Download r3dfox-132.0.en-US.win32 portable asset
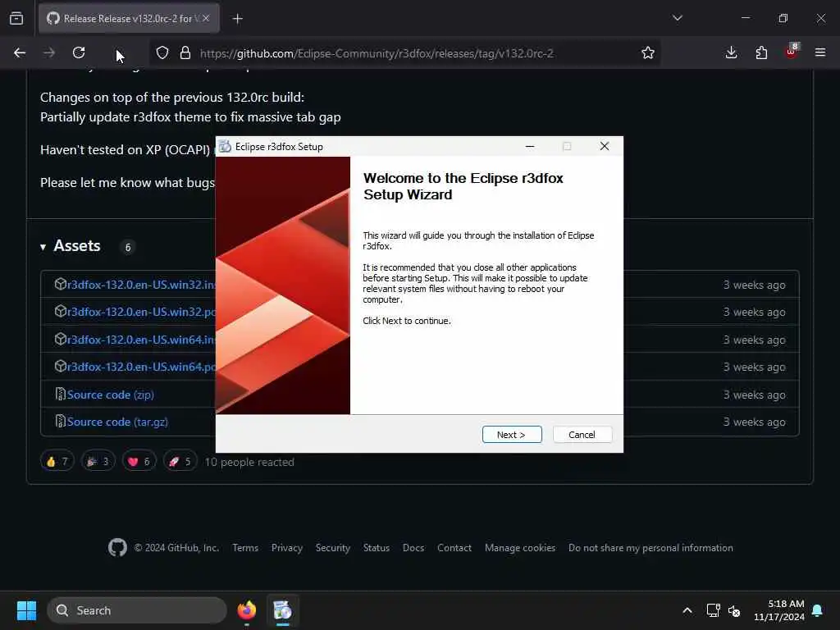 point(141,312)
